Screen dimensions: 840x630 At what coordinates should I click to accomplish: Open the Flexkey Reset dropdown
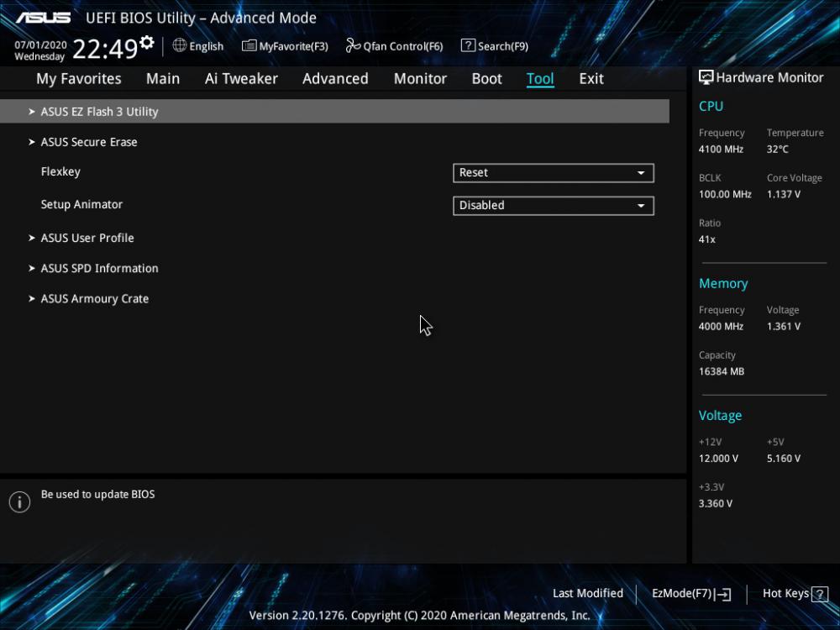point(554,173)
